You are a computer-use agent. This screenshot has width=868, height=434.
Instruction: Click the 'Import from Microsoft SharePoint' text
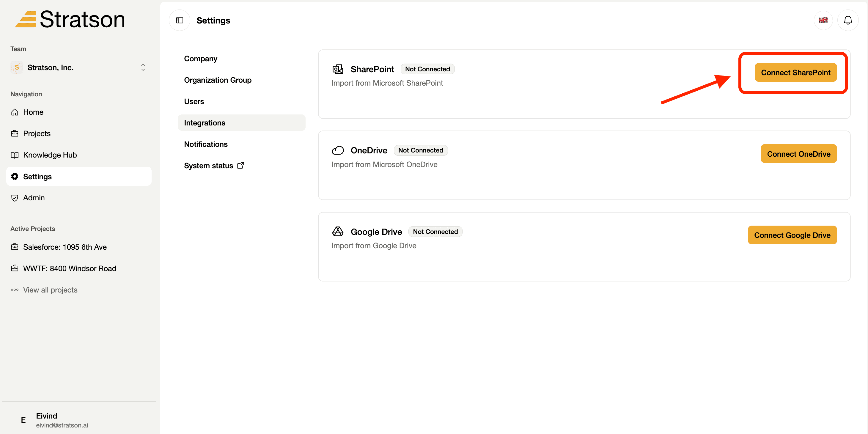[387, 83]
